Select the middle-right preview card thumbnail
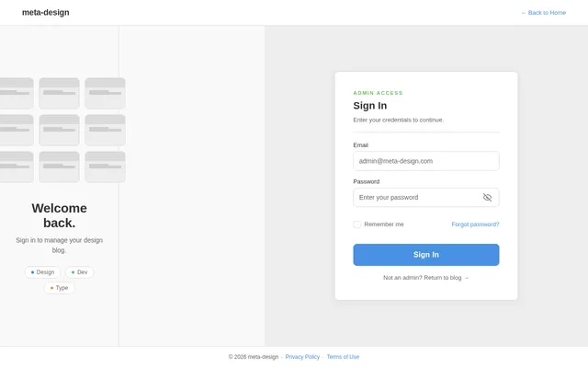 tap(105, 130)
